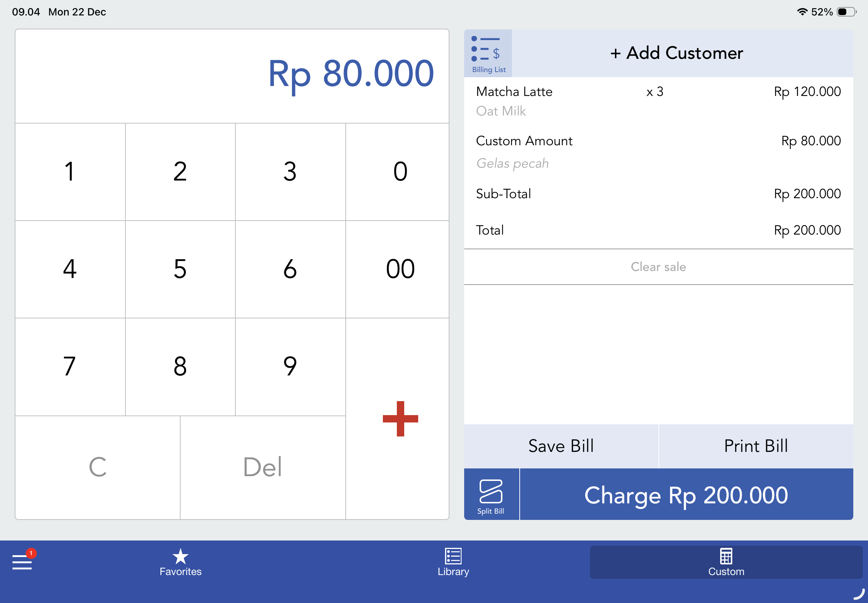The image size is (868, 603).
Task: Tap Save Bill
Action: tap(561, 446)
